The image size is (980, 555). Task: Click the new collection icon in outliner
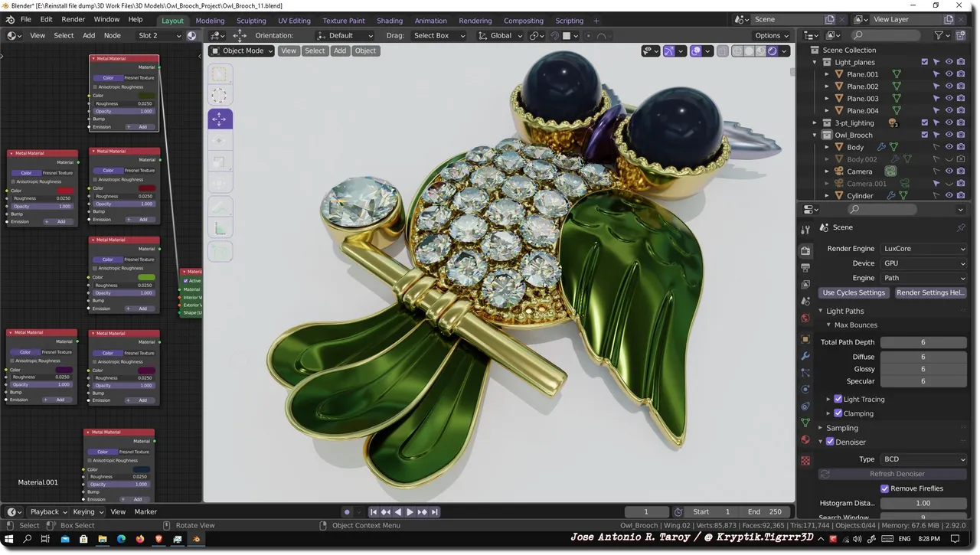(962, 35)
